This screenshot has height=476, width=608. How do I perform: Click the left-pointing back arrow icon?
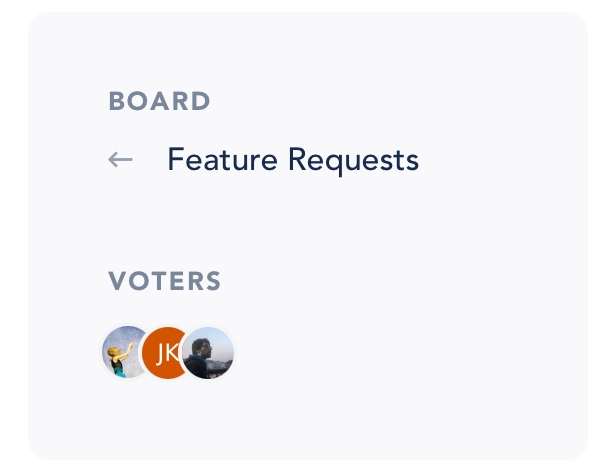[120, 159]
